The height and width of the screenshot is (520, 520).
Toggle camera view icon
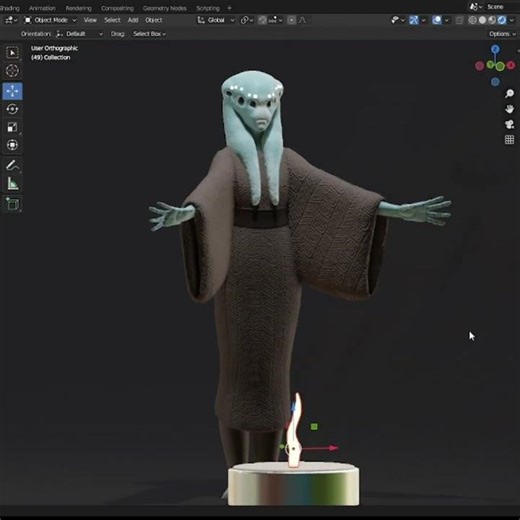pyautogui.click(x=509, y=124)
